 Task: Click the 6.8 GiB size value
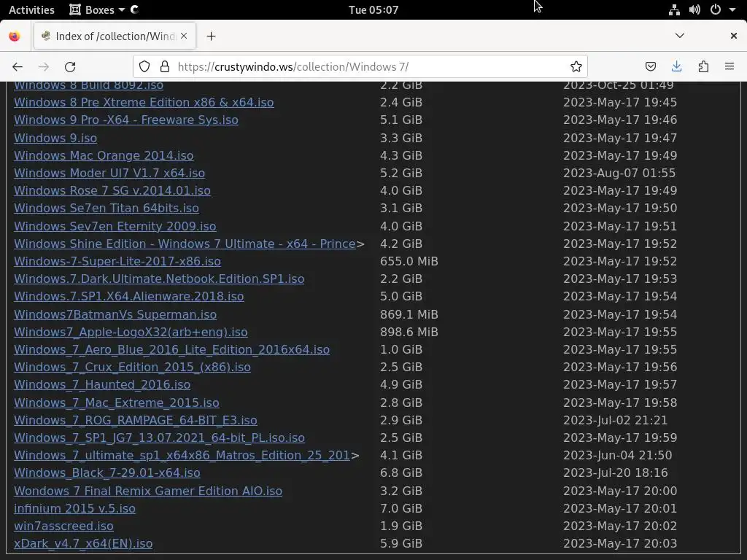pyautogui.click(x=401, y=472)
